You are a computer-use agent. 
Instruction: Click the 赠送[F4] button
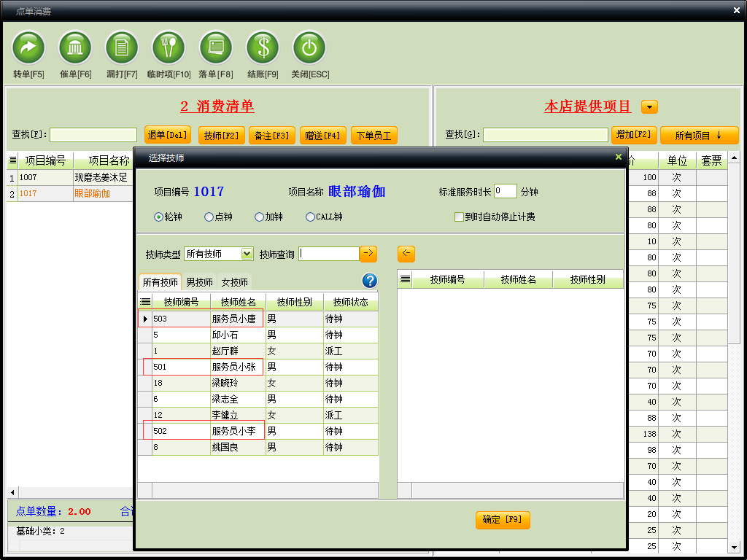323,136
